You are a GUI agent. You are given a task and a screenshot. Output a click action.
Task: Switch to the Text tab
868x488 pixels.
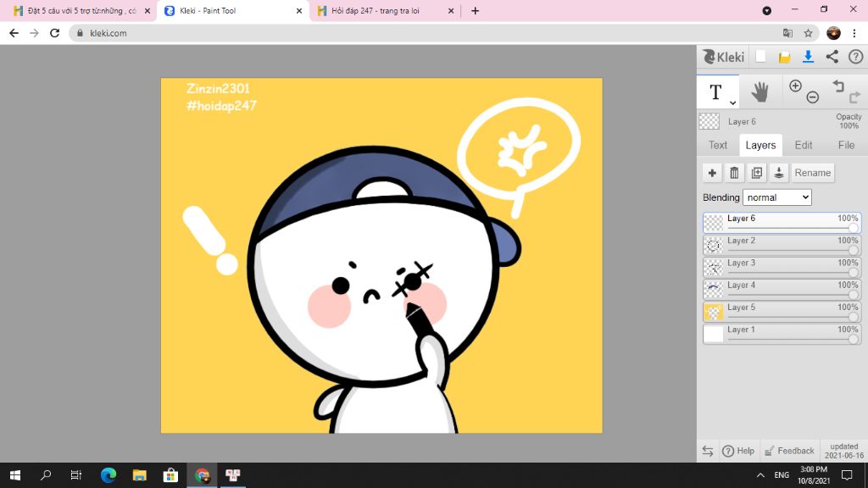point(717,145)
